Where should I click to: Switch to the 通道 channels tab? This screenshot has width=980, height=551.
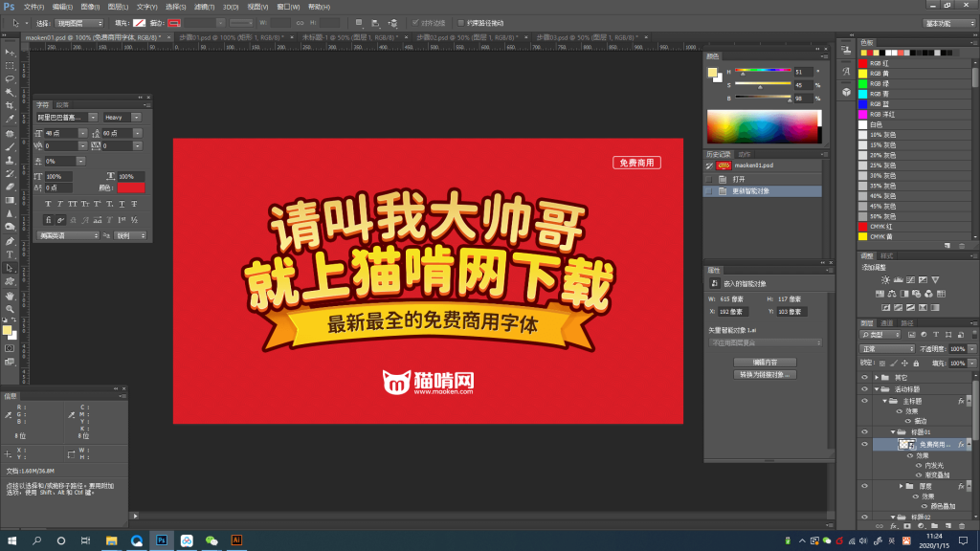[x=887, y=323]
